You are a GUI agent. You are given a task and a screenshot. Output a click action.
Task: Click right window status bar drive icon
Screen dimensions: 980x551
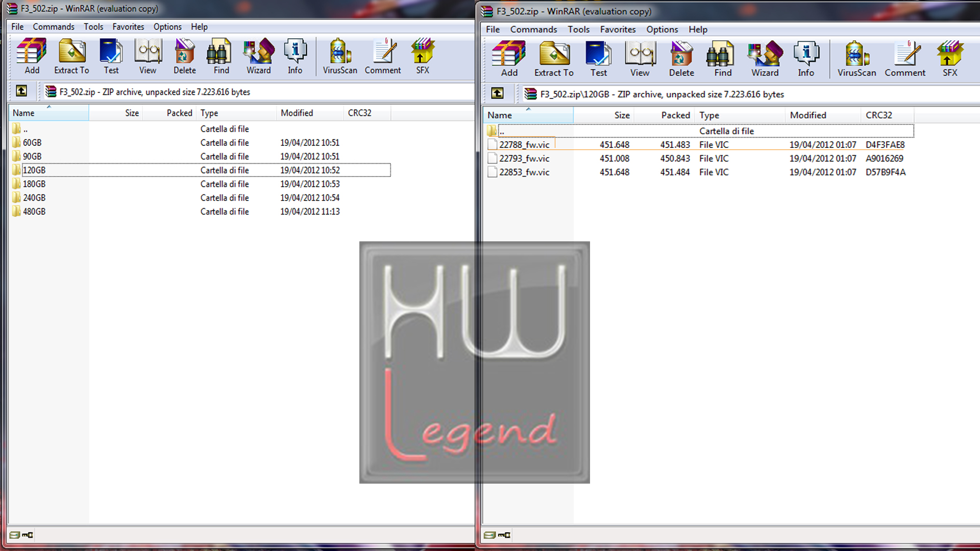click(x=489, y=535)
